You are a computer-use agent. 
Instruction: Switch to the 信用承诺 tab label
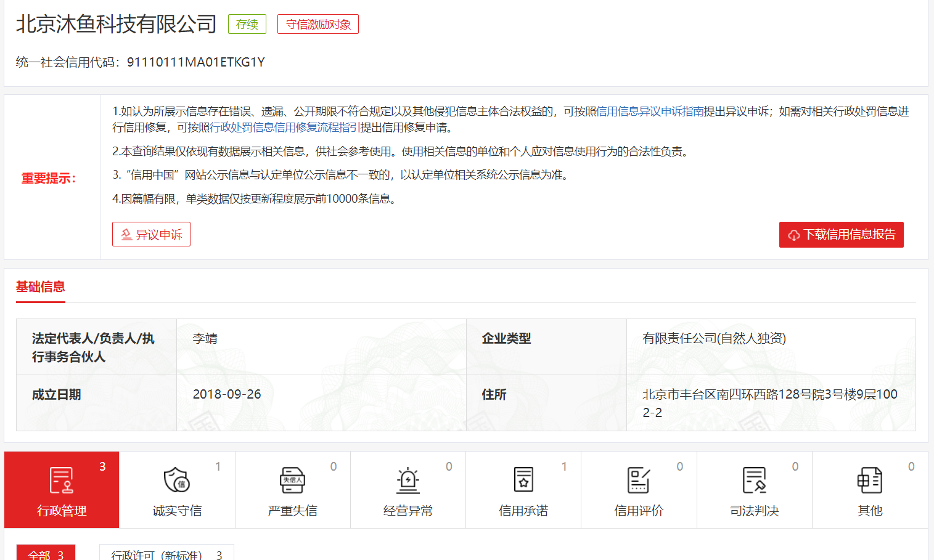[523, 511]
